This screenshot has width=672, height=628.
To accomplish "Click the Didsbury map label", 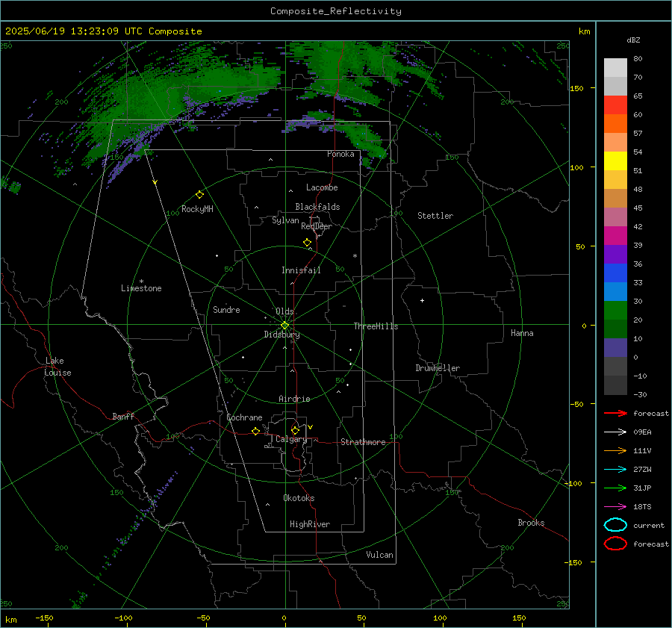I will click(281, 335).
